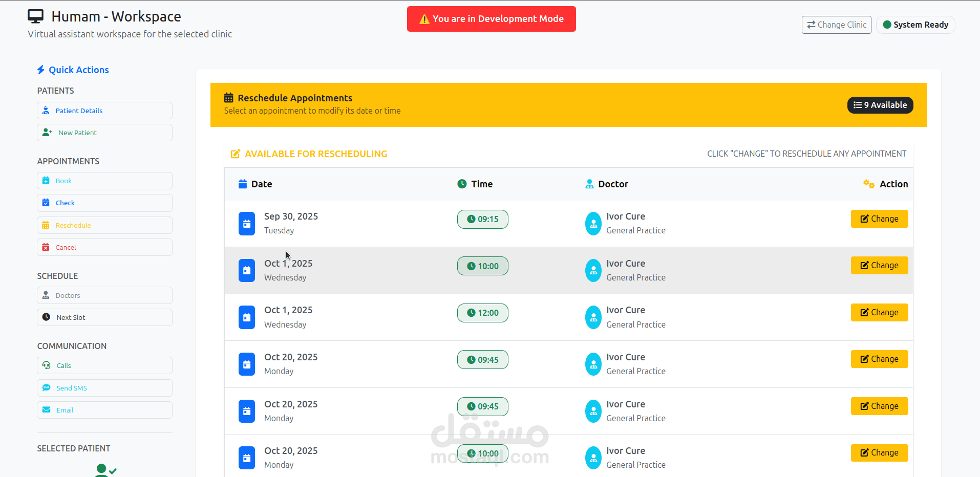Click the Date column header text

click(x=262, y=184)
